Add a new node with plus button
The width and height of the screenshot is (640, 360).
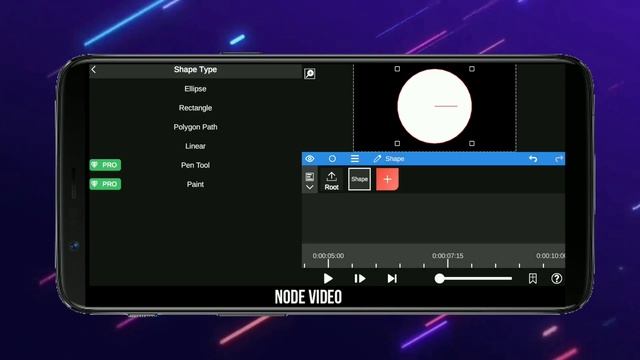pyautogui.click(x=387, y=179)
